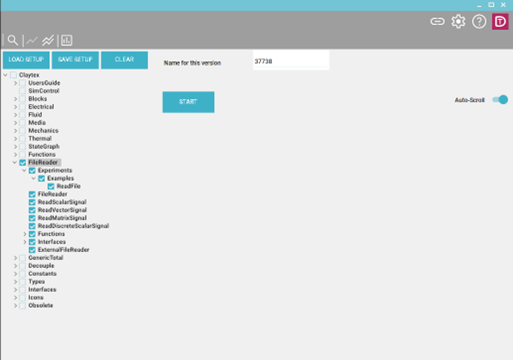Select the multi-line chart icon

tap(48, 41)
